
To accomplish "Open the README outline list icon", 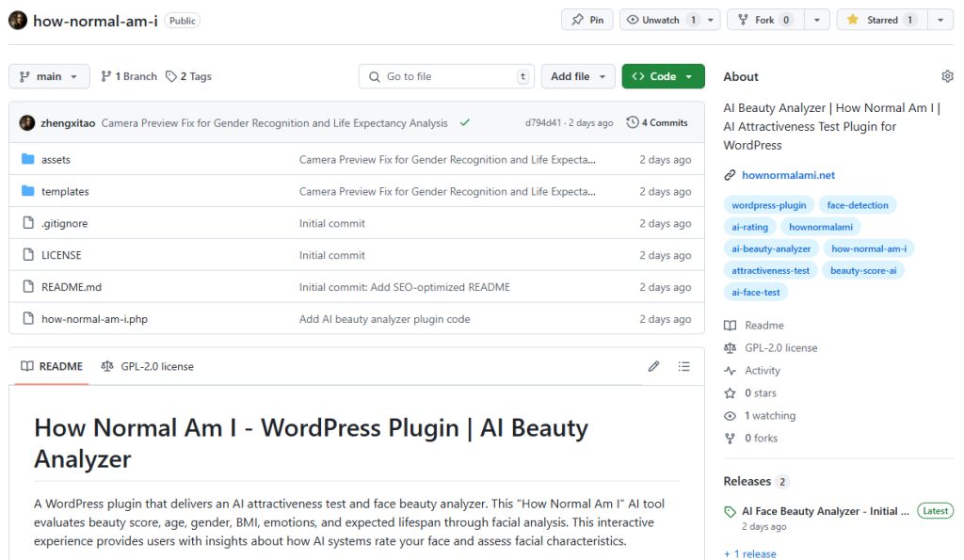I will (683, 366).
